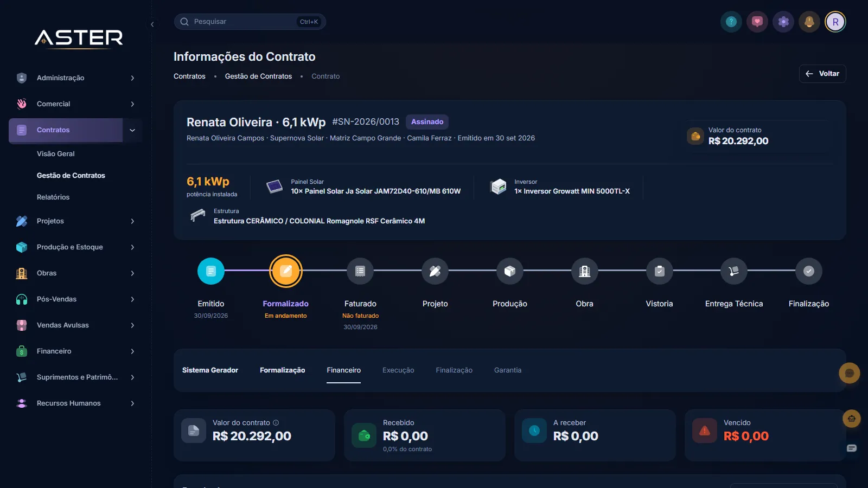The image size is (868, 488).
Task: Open the floating chat bubble icon
Action: tap(850, 373)
